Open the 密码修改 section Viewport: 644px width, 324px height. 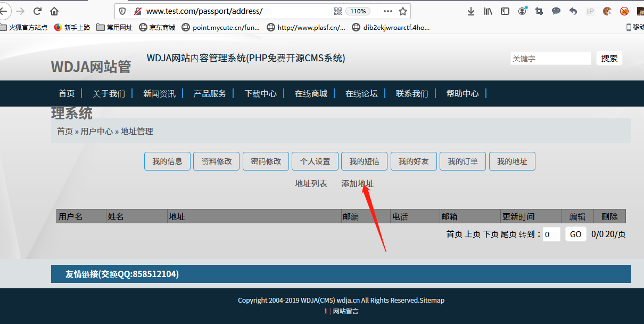266,161
